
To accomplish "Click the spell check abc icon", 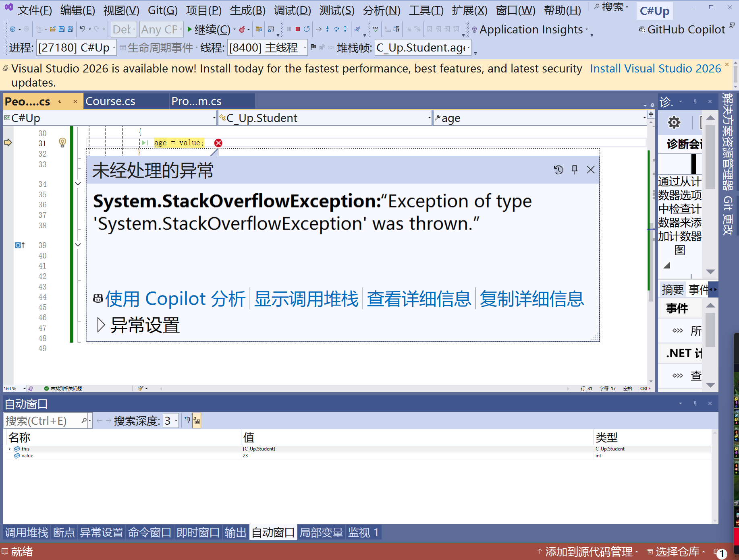I will click(x=375, y=29).
